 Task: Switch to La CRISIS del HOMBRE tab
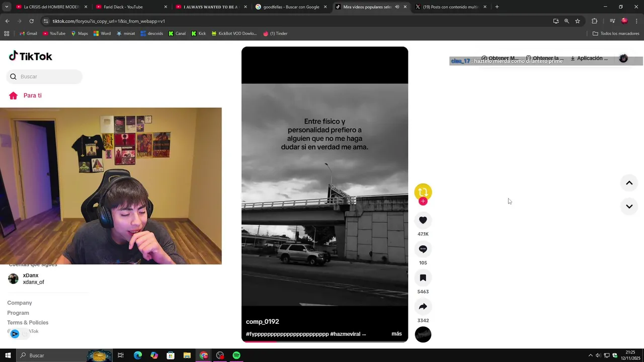(51, 7)
